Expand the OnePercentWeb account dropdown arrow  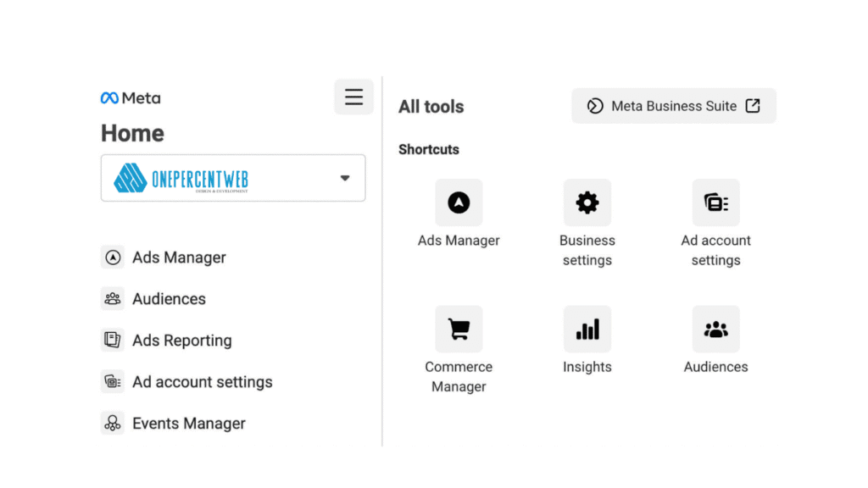click(344, 179)
